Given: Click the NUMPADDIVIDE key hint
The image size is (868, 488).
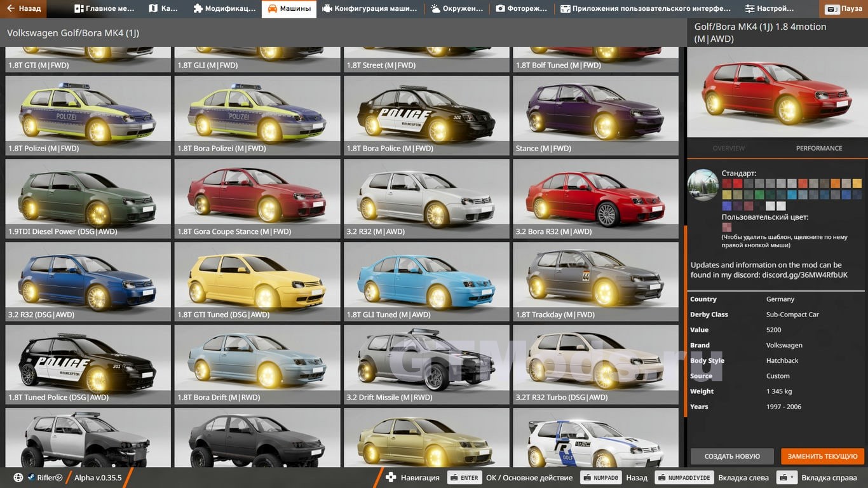Looking at the screenshot, I should (x=684, y=478).
